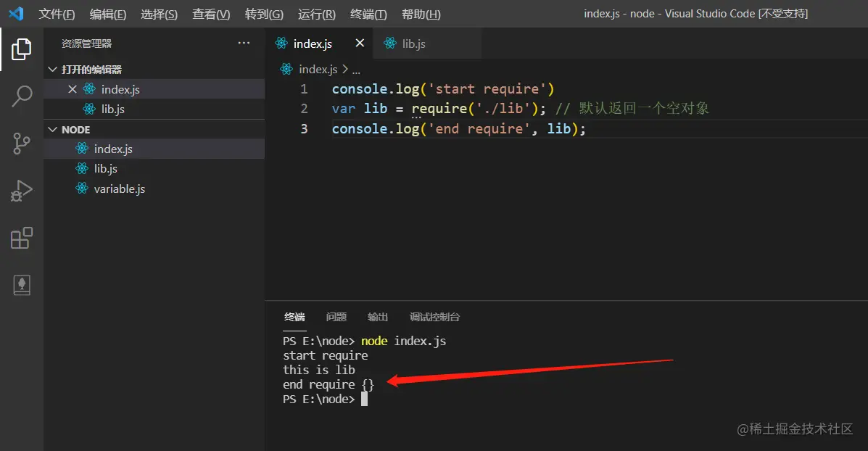Open the 文件(F) menu
Screen dimensions: 868x451
click(x=57, y=14)
